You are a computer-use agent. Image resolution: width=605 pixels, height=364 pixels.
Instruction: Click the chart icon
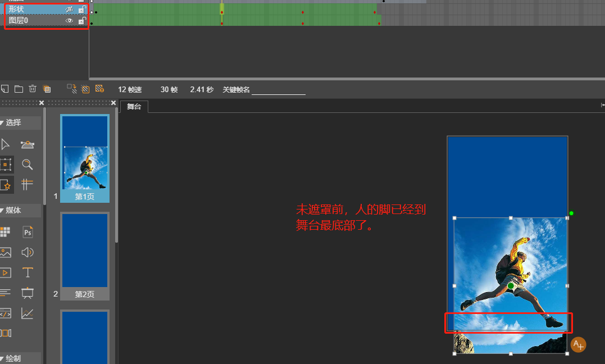click(x=28, y=313)
